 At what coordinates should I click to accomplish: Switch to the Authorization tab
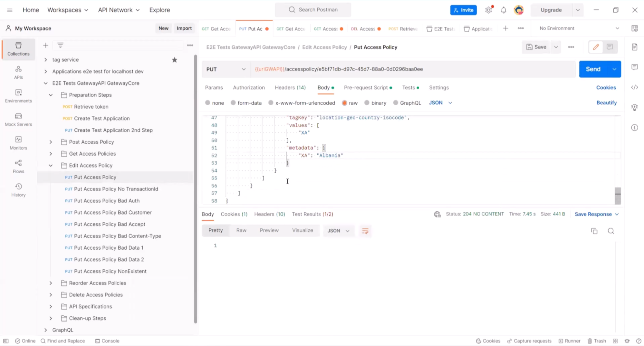coord(249,88)
